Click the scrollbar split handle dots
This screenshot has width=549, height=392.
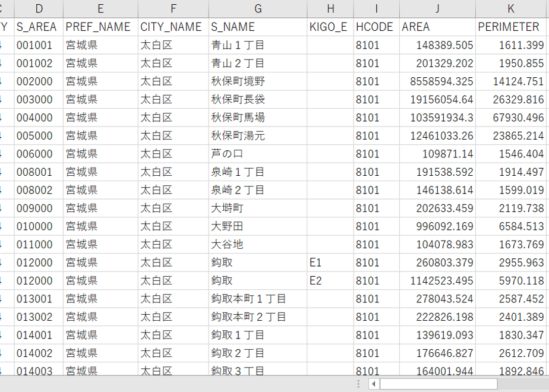tap(358, 384)
